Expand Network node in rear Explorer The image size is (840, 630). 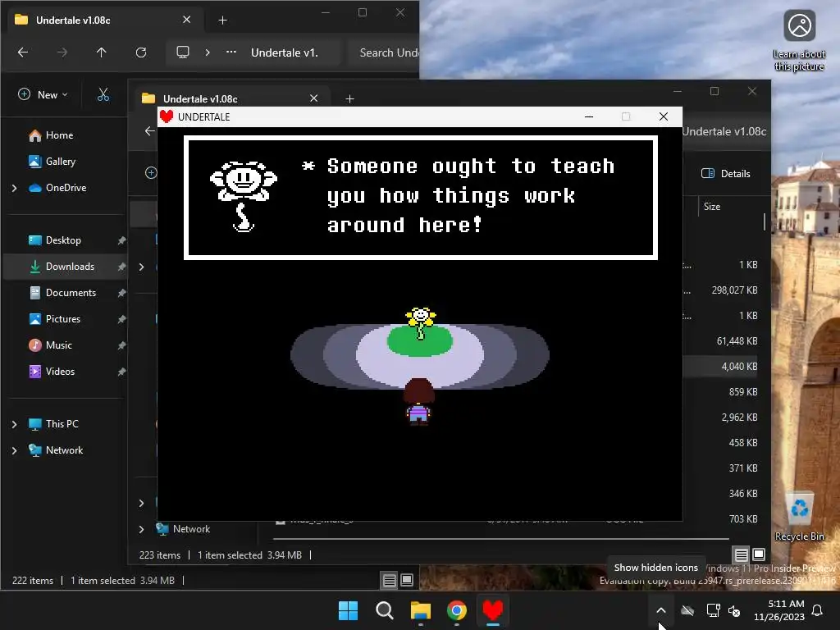15,450
